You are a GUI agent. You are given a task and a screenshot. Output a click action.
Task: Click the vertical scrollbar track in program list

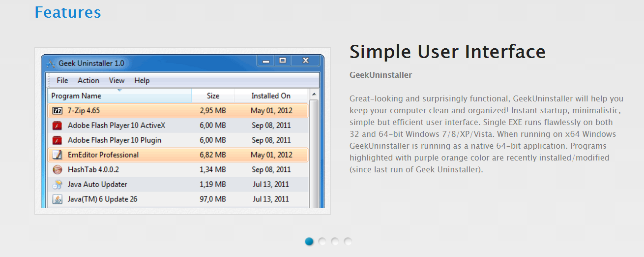click(x=314, y=153)
